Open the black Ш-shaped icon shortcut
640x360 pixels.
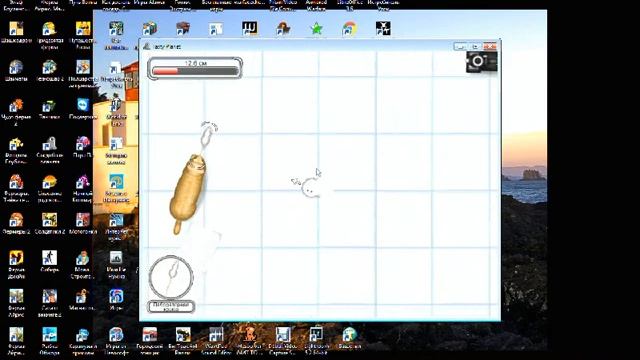point(249,29)
